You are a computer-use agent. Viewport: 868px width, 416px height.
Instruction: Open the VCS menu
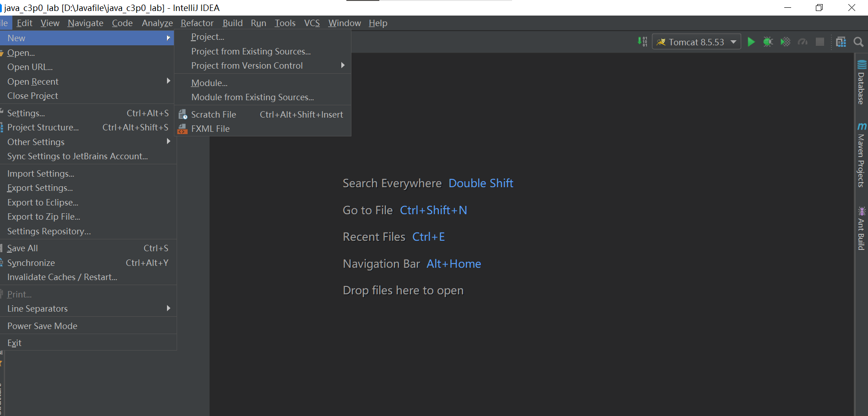(312, 23)
